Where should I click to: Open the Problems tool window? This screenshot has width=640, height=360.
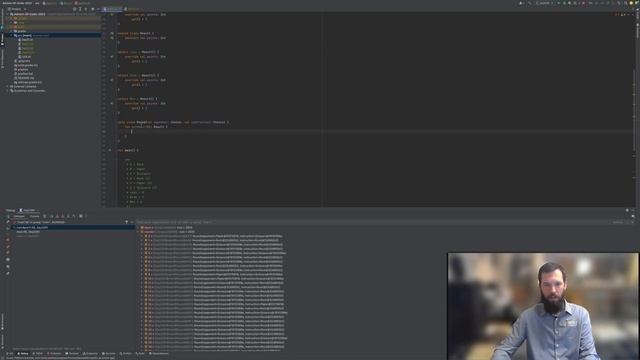tap(54, 353)
